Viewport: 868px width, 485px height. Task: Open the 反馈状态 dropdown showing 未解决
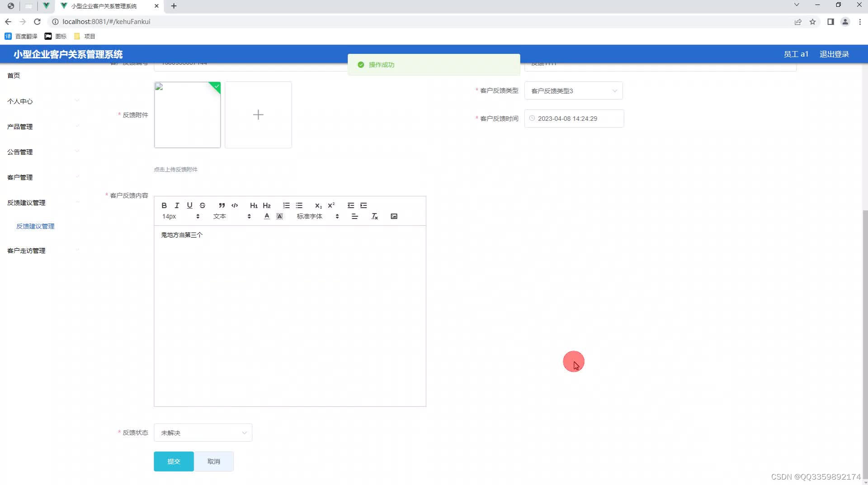(x=203, y=433)
